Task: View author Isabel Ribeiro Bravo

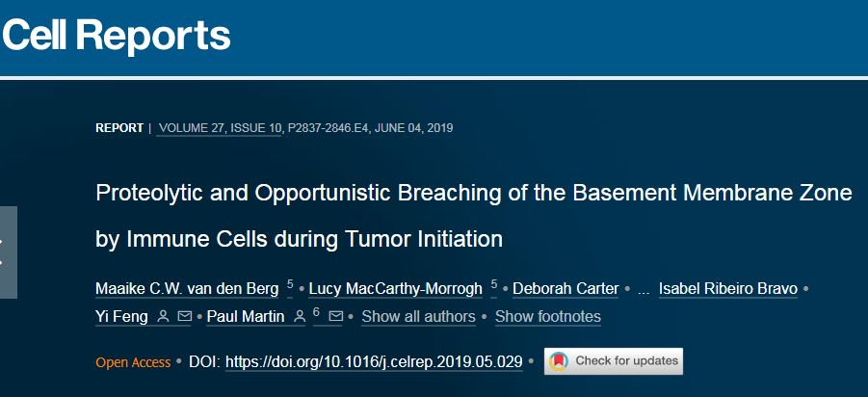Action: tap(728, 289)
